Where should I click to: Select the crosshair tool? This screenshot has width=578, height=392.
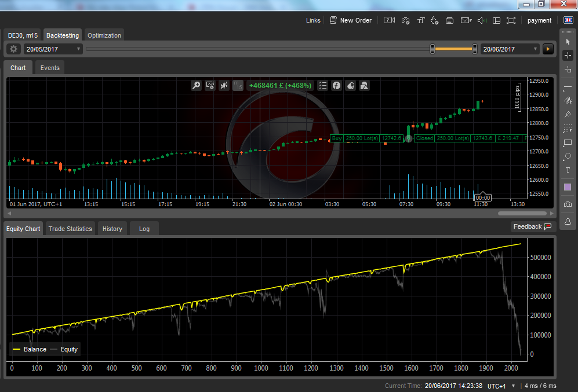coord(568,56)
